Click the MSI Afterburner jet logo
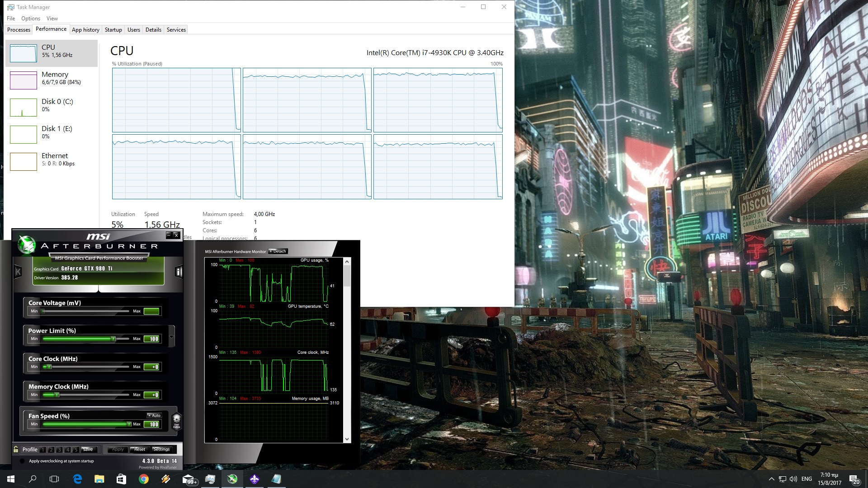The image size is (868, 488). (x=26, y=244)
